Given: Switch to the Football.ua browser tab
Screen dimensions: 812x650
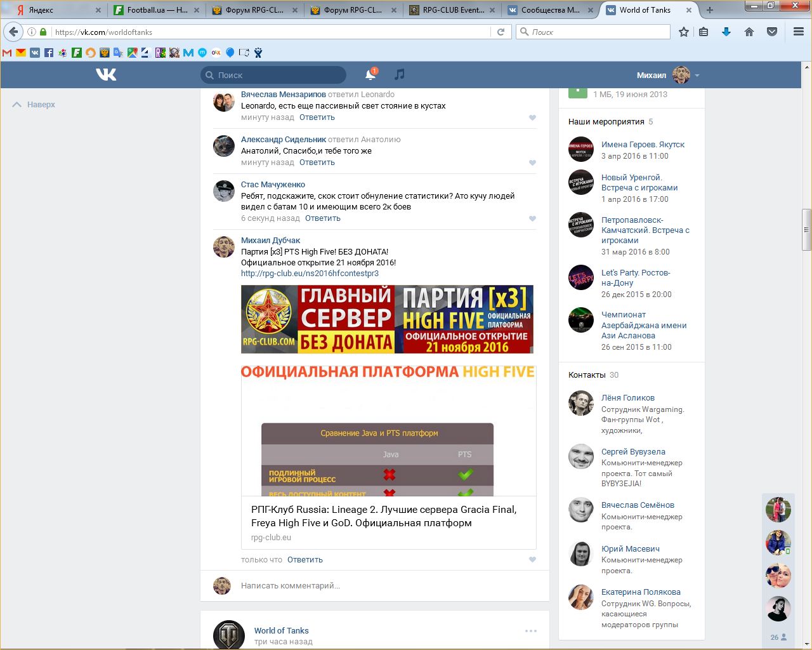Looking at the screenshot, I should point(156,10).
